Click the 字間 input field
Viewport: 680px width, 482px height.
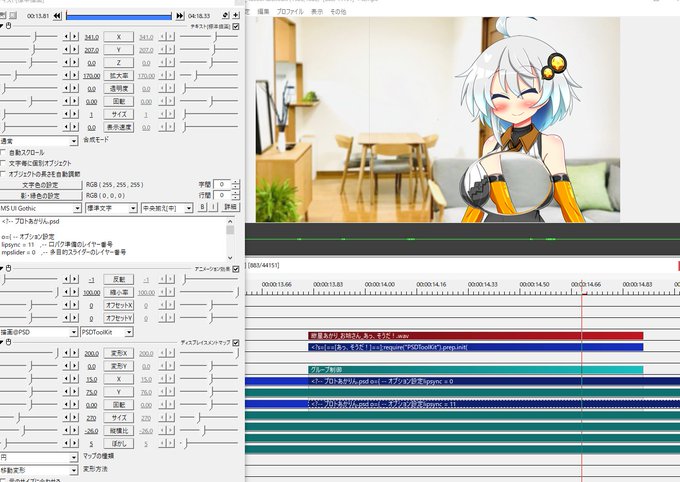coord(222,184)
